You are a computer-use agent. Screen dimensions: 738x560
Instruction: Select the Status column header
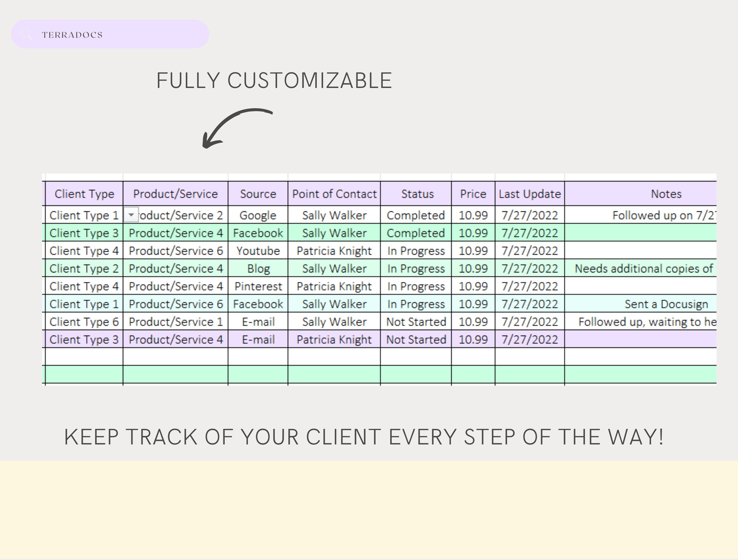coord(416,194)
